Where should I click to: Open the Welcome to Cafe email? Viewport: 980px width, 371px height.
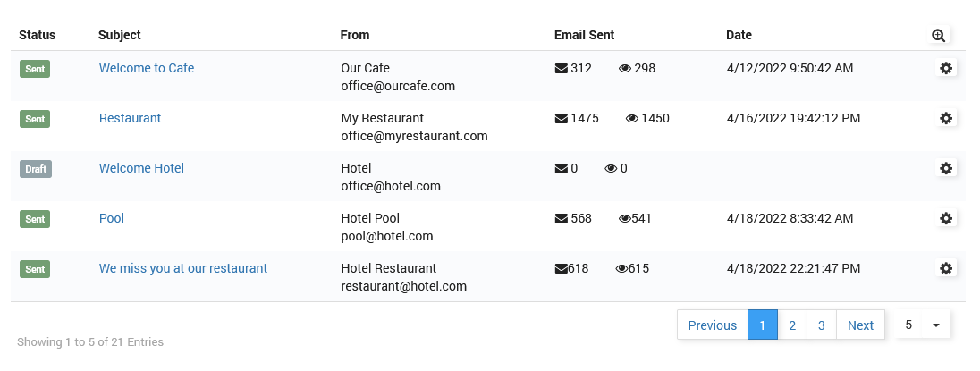click(x=147, y=68)
